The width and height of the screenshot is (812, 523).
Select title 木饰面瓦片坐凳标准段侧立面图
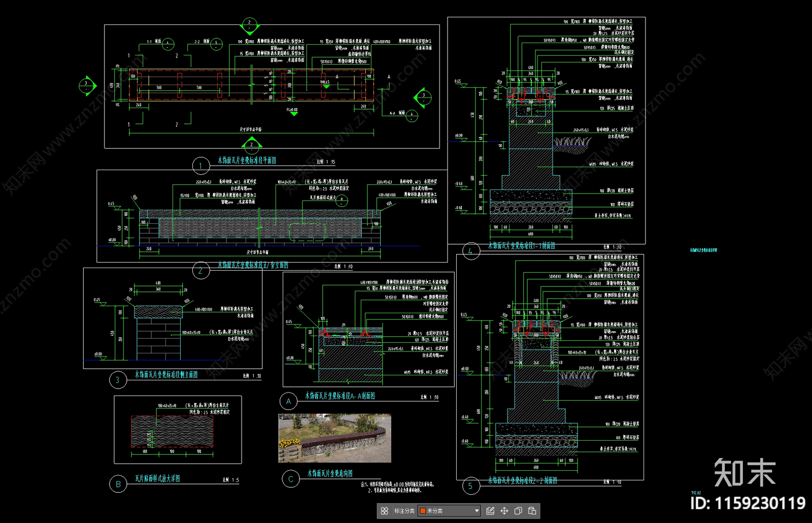(166, 375)
